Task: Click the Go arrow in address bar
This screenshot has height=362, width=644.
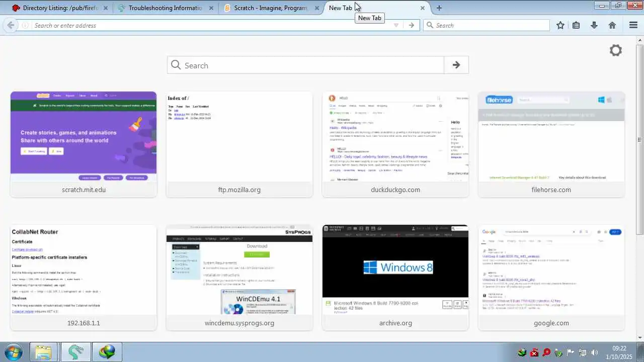Action: click(412, 25)
